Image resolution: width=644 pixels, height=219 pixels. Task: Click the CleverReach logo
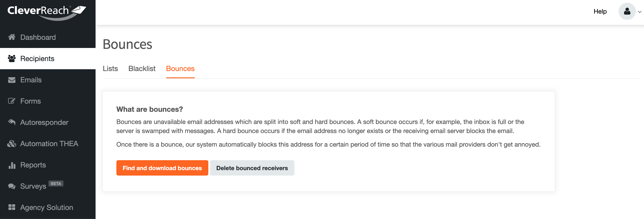pos(47,12)
